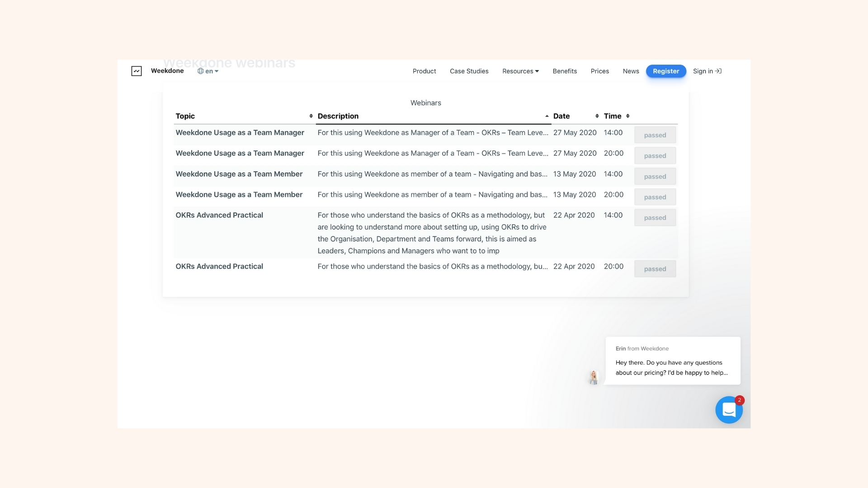Select OKRs Advanced Practical topic at 14:00
This screenshot has width=868, height=488.
(219, 215)
